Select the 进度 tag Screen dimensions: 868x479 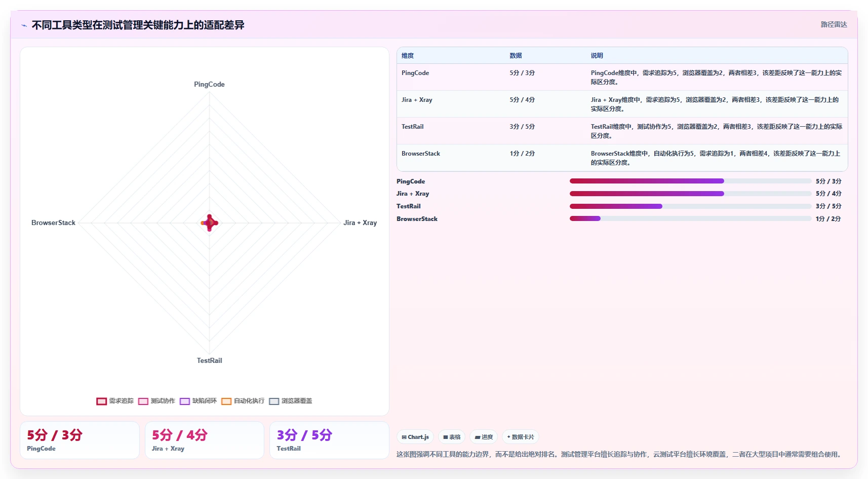[484, 437]
